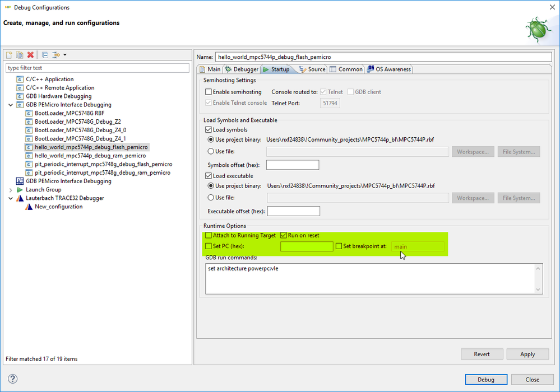Click the New launch configuration icon
560x392 pixels.
(10, 55)
